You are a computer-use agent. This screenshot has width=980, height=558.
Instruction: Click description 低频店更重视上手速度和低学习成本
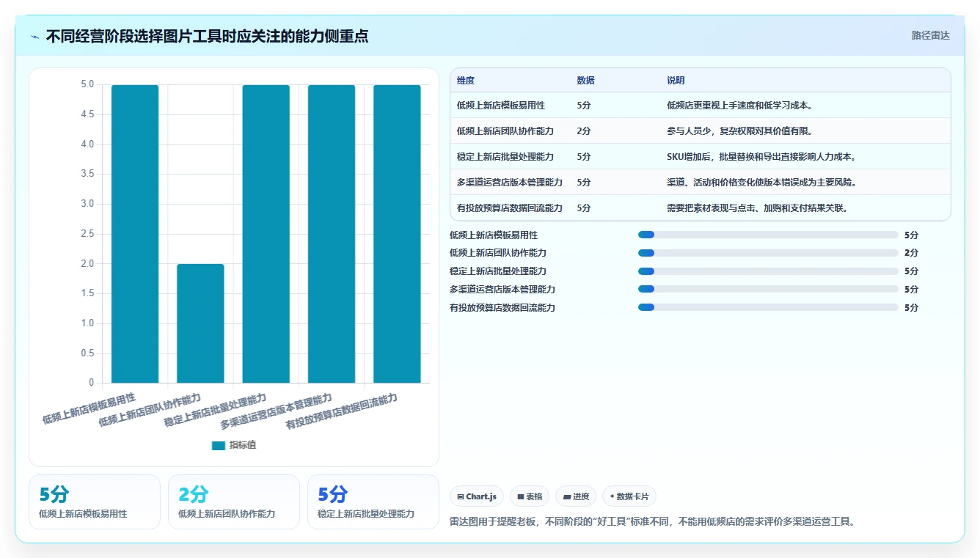pos(739,106)
